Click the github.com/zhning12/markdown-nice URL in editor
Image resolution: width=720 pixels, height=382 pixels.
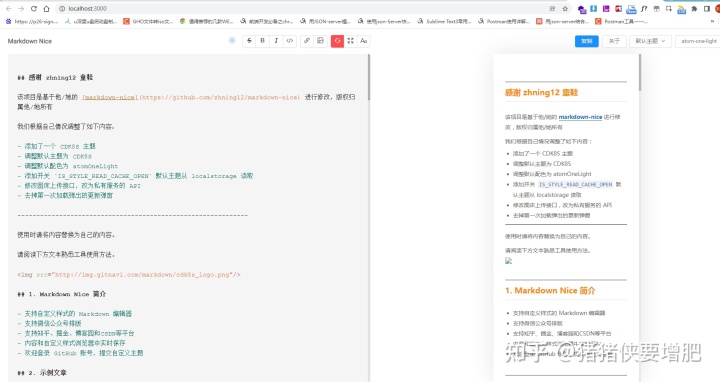[x=219, y=97]
